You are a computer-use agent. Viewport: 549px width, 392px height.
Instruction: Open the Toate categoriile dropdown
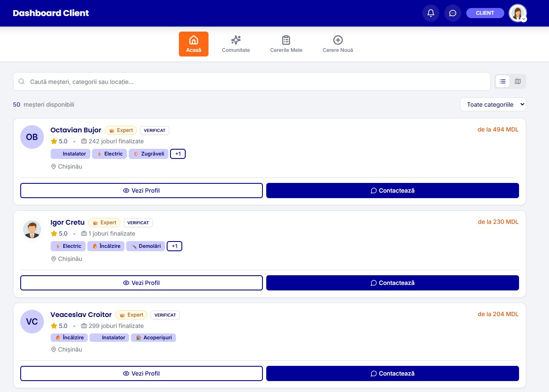click(492, 105)
